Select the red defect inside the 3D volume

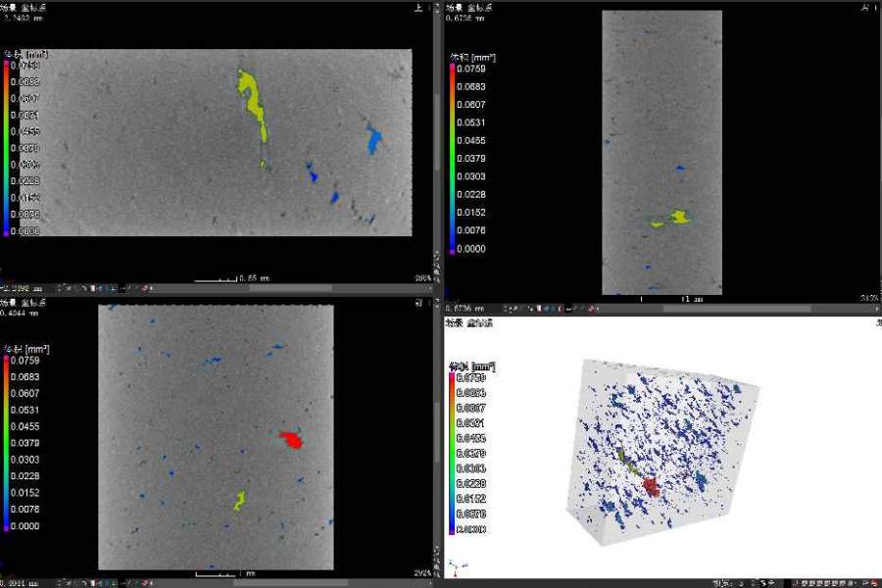(x=652, y=487)
